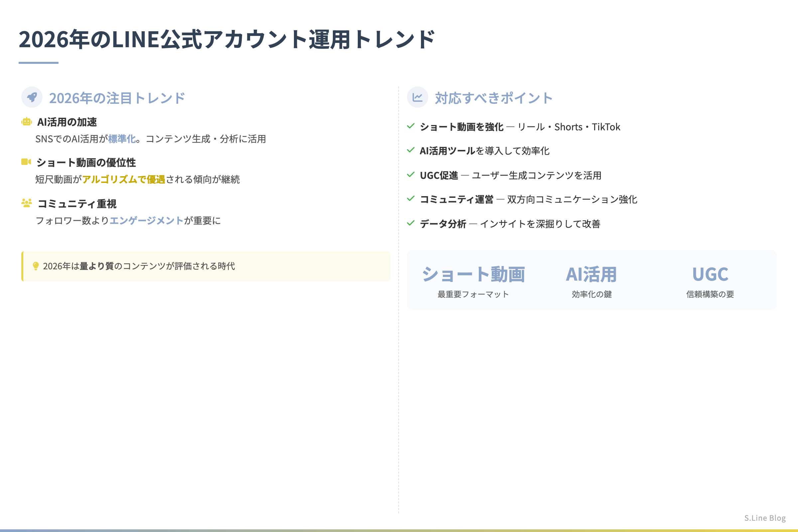
Task: Click the caption 信頼構築の要
Action: click(x=710, y=294)
